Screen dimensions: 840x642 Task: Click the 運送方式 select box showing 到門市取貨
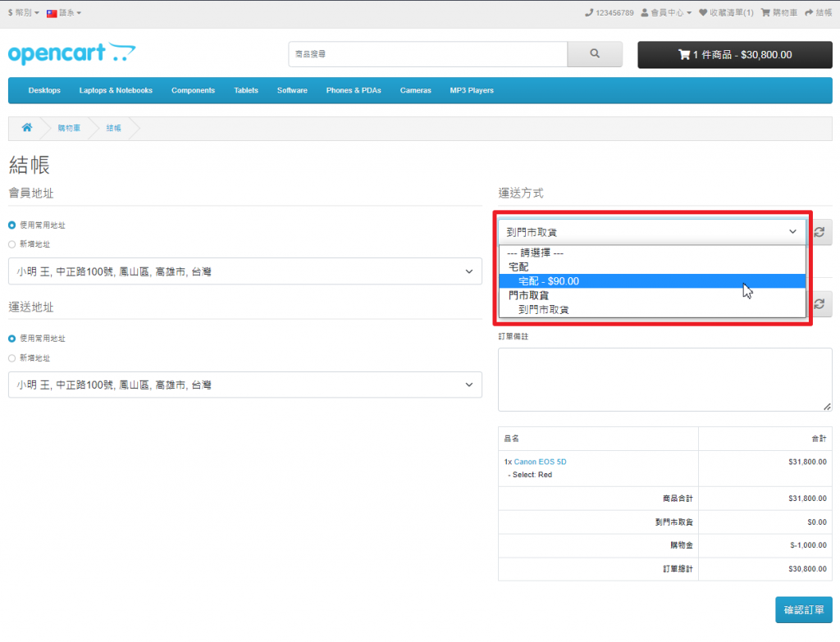pyautogui.click(x=652, y=232)
